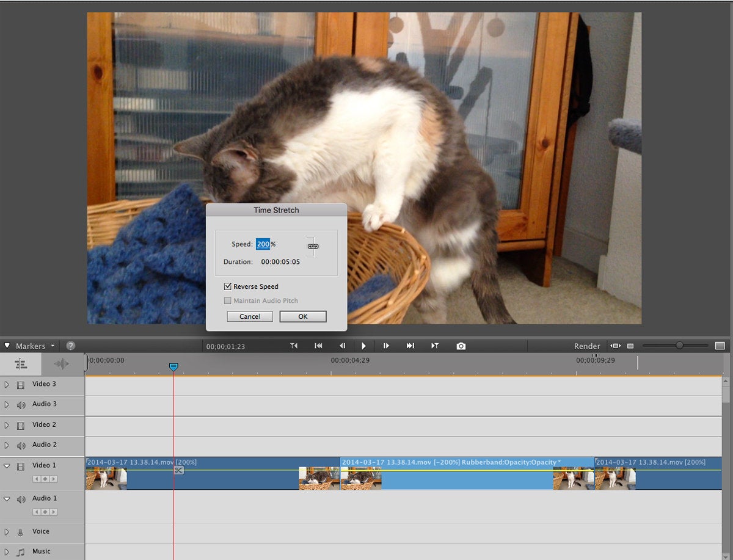Click the zoom out timeline icon

[x=631, y=346]
